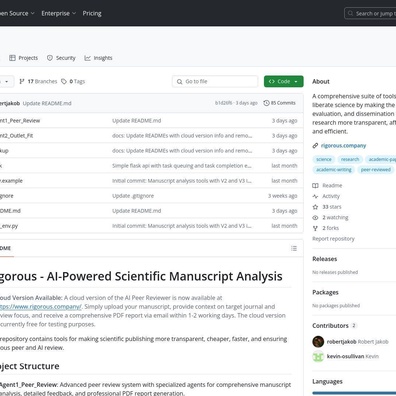Open the green Code dropdown button

pyautogui.click(x=284, y=81)
